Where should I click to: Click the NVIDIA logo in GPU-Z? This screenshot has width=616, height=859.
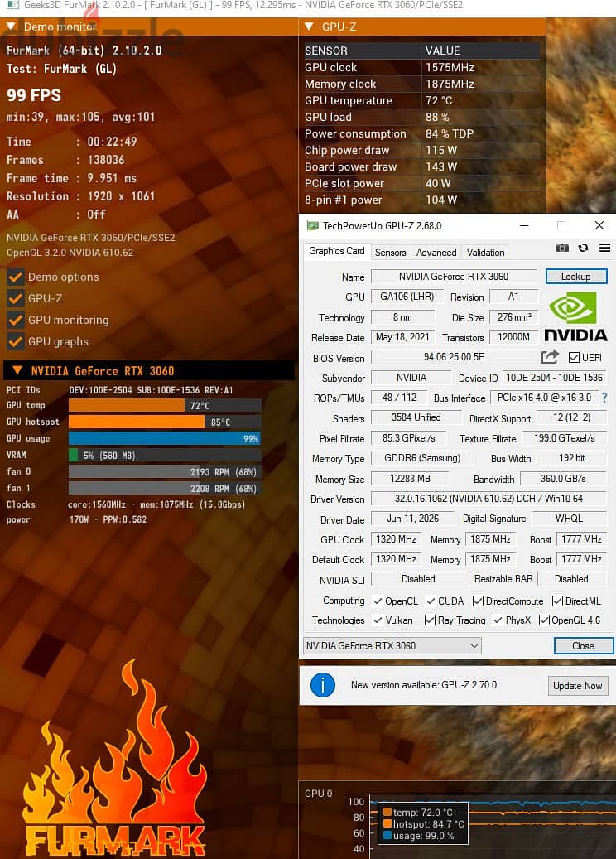tap(575, 316)
